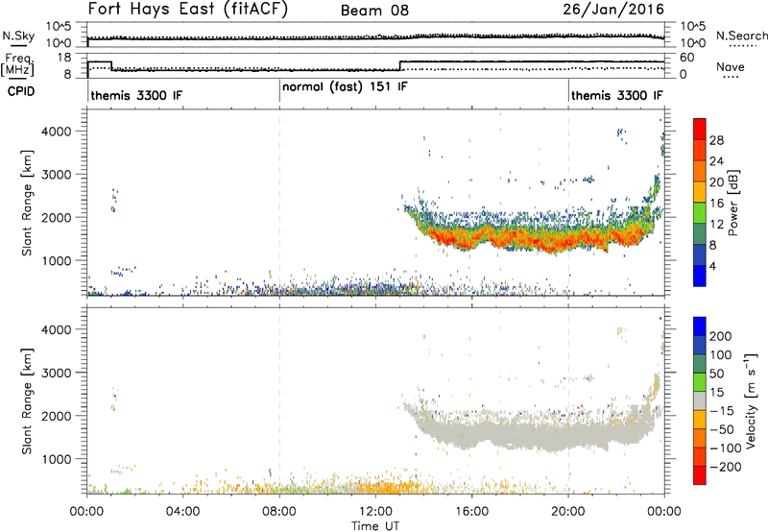Click the 'Nave' legend label
This screenshot has height=532, width=768.
click(731, 66)
